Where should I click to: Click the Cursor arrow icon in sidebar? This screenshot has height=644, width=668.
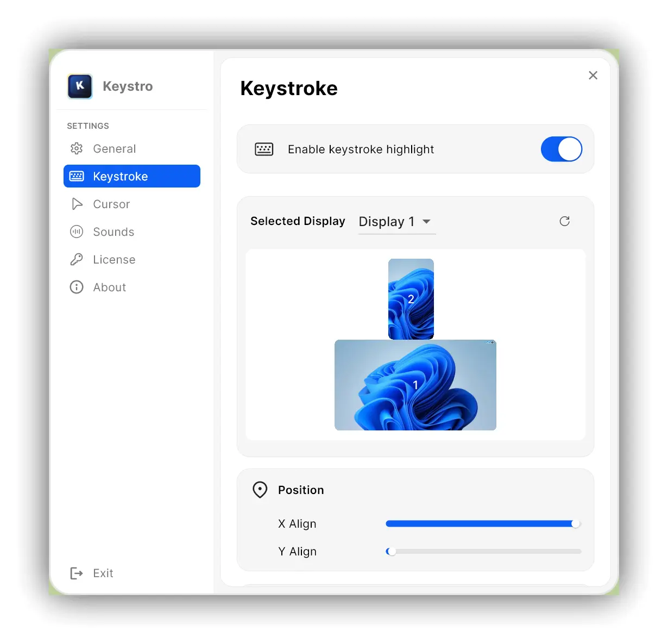click(x=77, y=204)
